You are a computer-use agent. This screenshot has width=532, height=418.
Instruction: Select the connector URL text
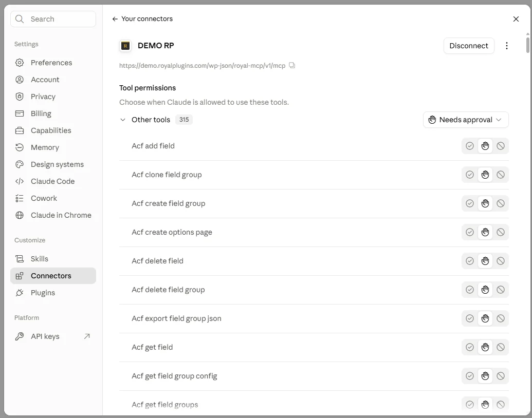pos(202,65)
